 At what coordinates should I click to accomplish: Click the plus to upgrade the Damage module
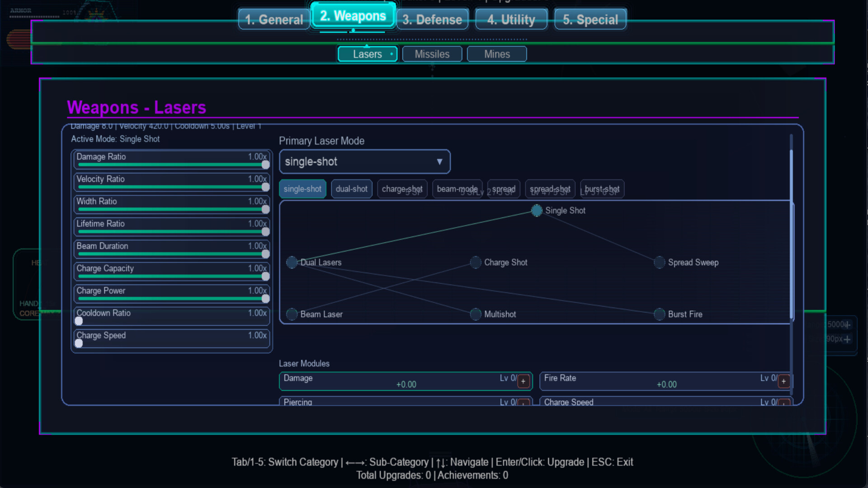coord(523,381)
